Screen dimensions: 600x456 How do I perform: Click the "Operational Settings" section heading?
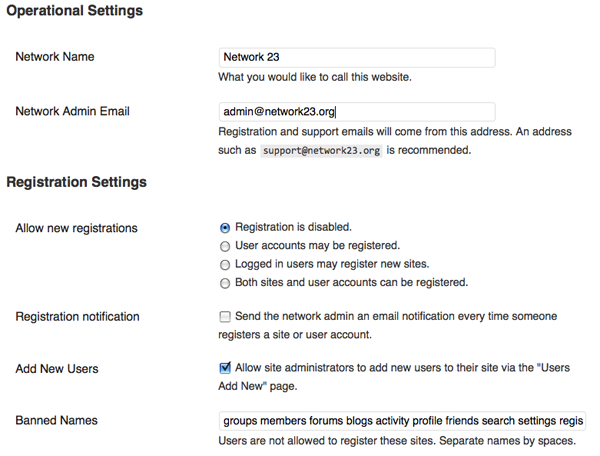pos(75,11)
